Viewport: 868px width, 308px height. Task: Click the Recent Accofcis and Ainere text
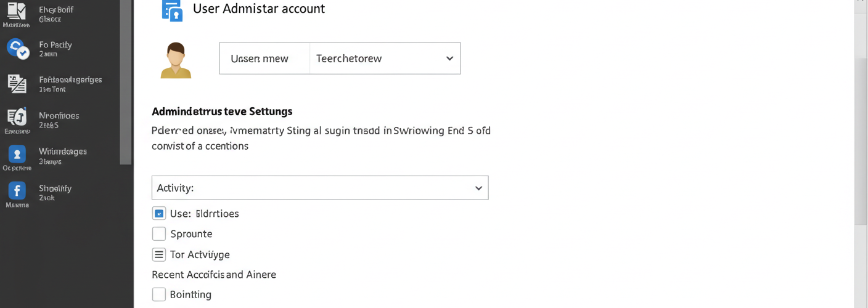click(x=214, y=275)
